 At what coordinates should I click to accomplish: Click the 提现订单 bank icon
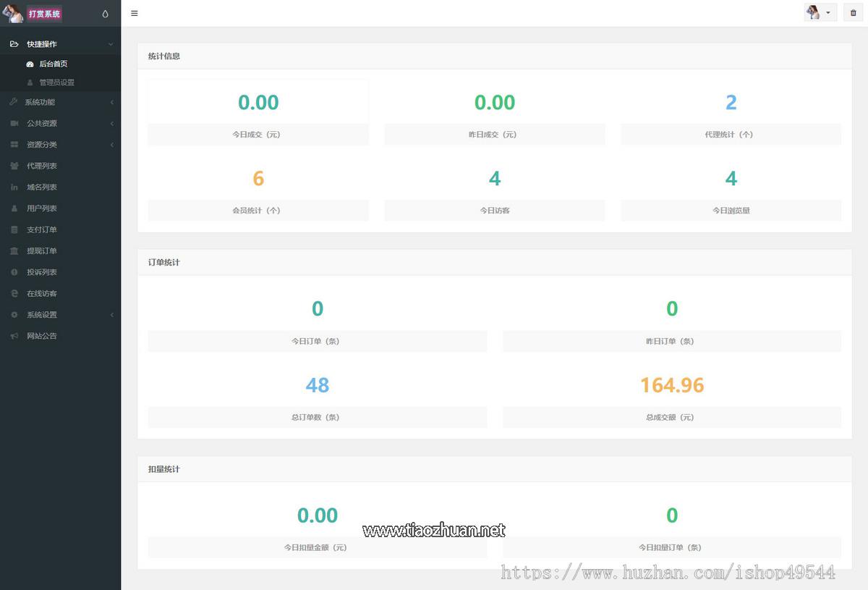click(14, 251)
